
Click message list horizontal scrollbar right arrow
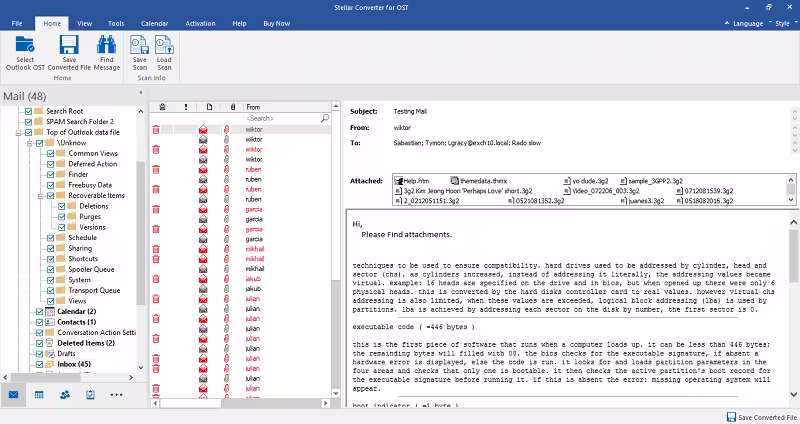coord(326,403)
